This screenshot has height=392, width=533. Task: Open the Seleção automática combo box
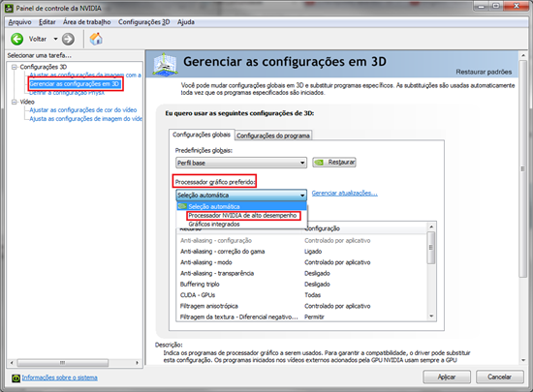click(241, 196)
